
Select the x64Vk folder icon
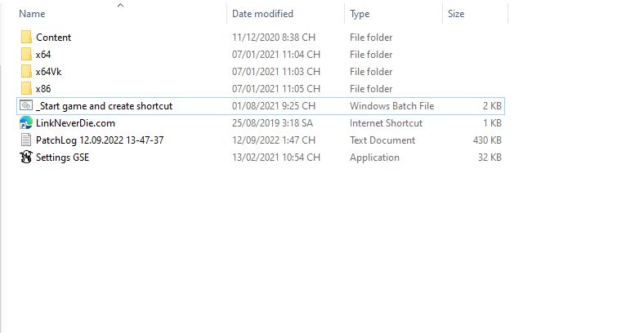pyautogui.click(x=26, y=72)
